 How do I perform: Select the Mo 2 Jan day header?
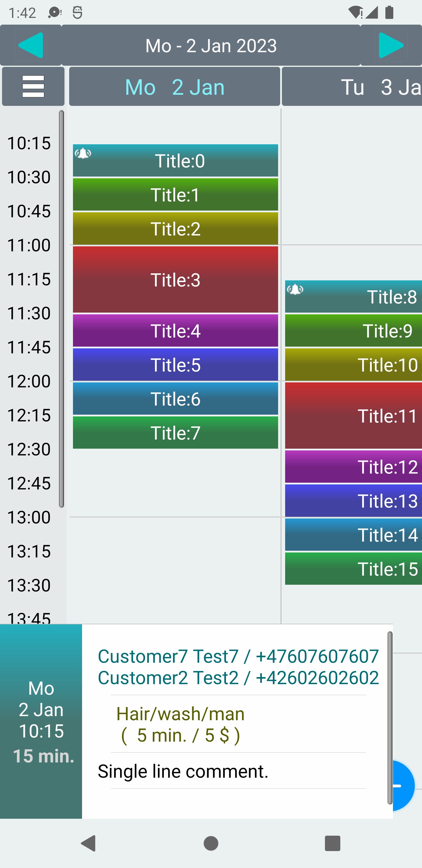(x=174, y=87)
